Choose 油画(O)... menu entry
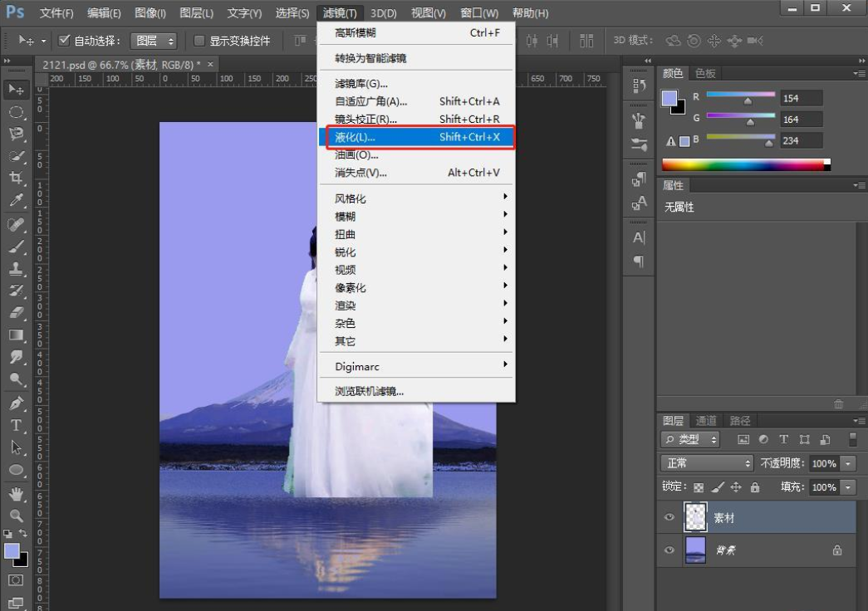 (416, 155)
